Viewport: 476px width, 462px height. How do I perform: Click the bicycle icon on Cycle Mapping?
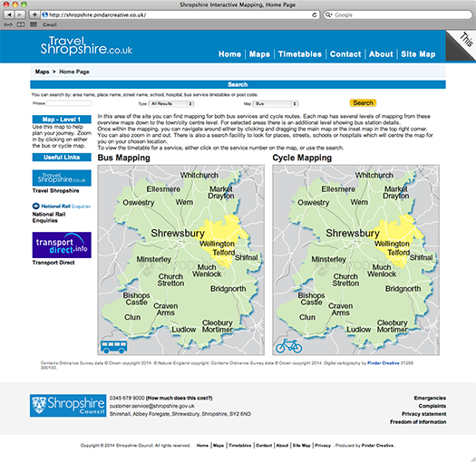288,346
